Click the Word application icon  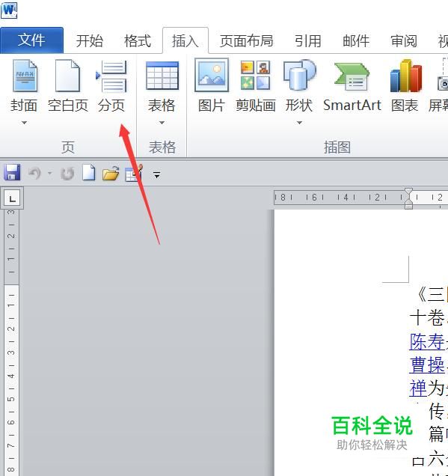pos(9,10)
